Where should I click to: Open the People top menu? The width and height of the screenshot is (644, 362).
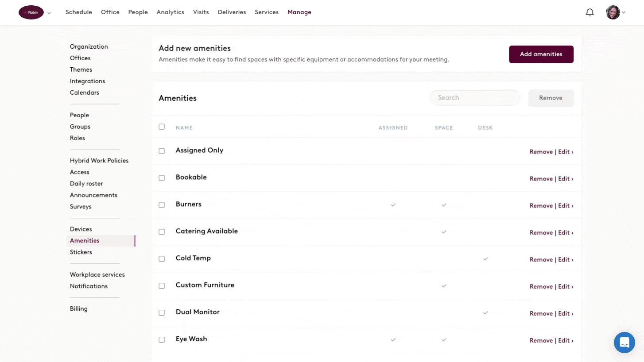click(x=138, y=12)
